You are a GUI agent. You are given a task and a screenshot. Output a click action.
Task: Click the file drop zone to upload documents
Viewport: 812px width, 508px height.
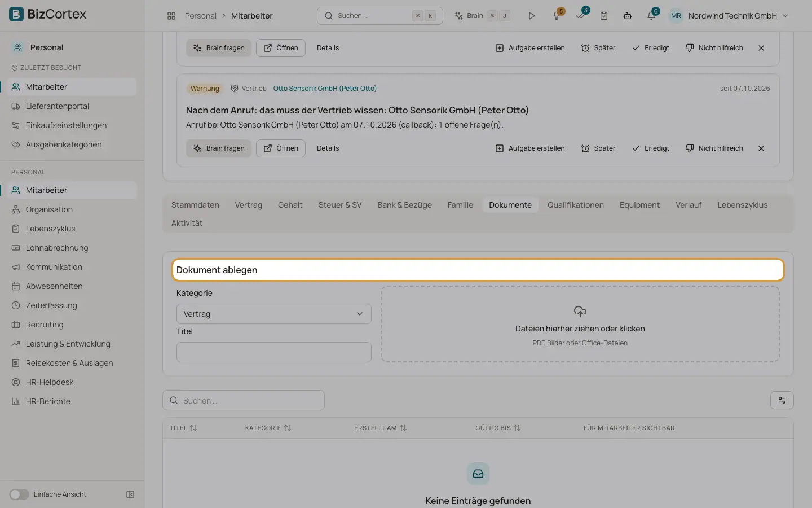pyautogui.click(x=580, y=324)
